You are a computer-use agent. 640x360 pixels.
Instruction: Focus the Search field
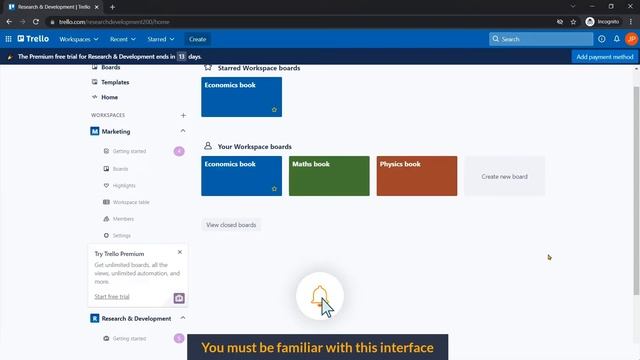(541, 39)
